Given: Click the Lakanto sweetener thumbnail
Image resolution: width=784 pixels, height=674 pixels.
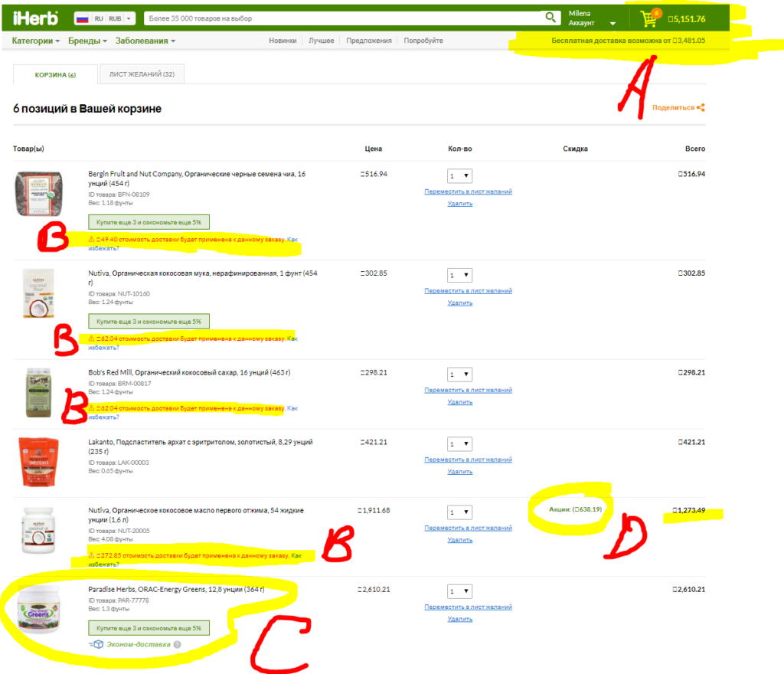Looking at the screenshot, I should pos(38,462).
